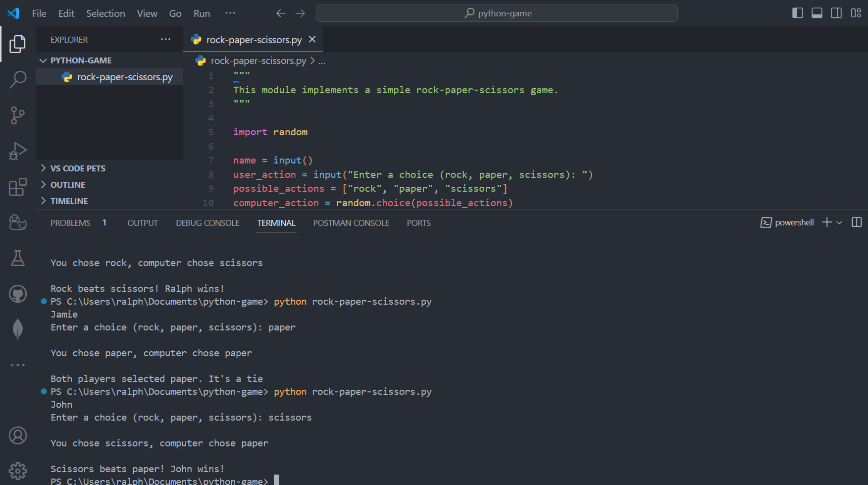The image size is (868, 485).
Task: Go back in navigation history
Action: point(281,13)
